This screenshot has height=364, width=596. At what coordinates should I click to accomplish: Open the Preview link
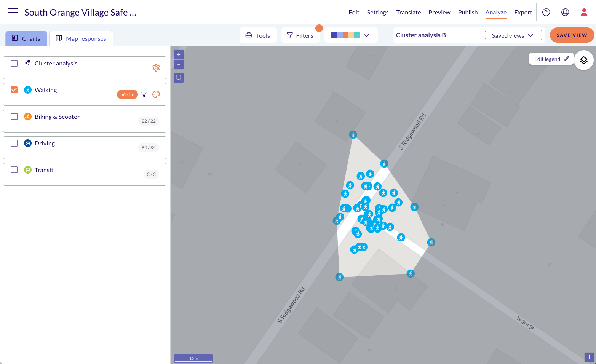click(x=439, y=12)
